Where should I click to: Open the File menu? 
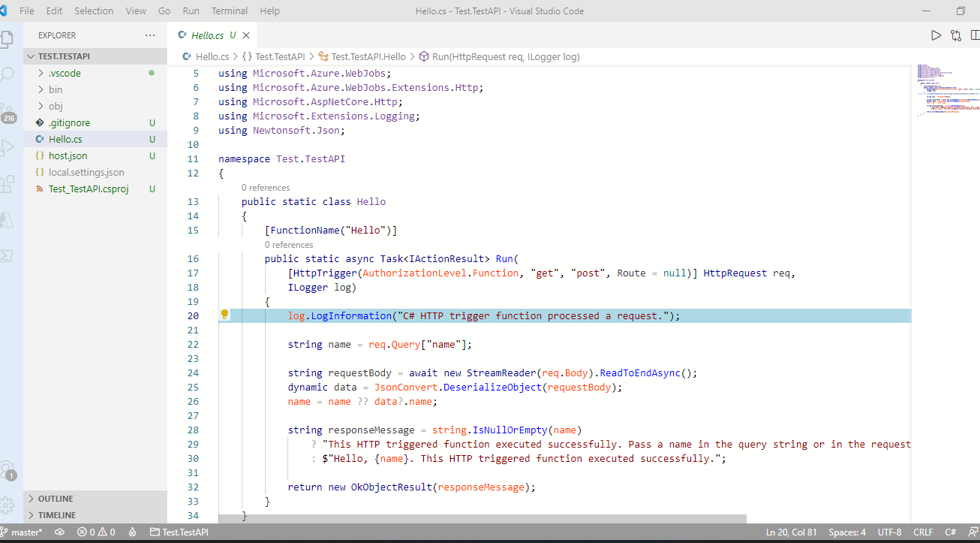coord(27,11)
